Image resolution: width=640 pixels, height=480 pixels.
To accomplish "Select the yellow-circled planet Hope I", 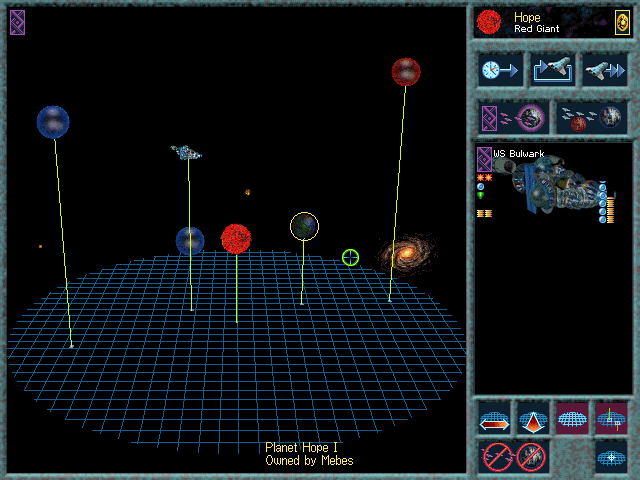I will point(304,226).
